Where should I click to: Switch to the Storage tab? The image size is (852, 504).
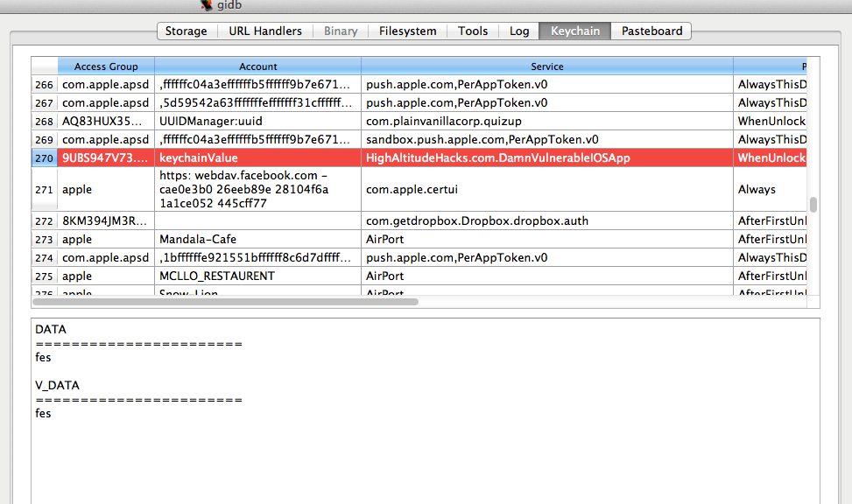click(x=186, y=31)
